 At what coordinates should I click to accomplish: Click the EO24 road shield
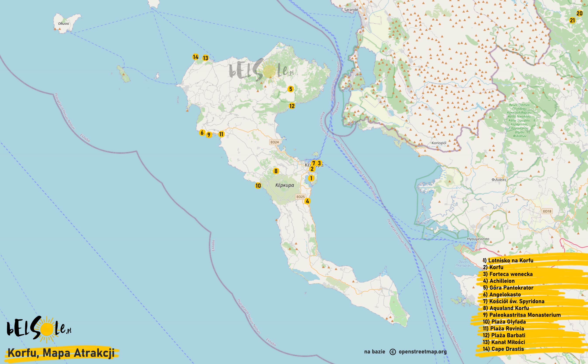point(274,142)
